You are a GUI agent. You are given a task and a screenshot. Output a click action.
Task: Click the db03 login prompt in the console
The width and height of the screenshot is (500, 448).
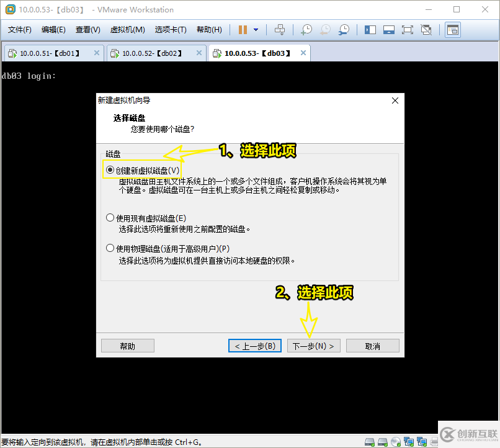tap(29, 76)
